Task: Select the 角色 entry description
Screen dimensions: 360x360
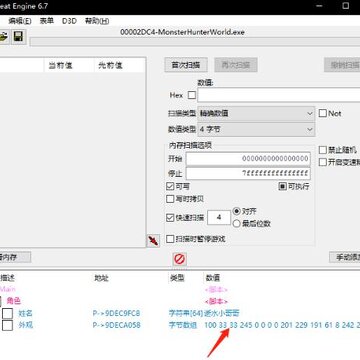Action: pos(14,301)
